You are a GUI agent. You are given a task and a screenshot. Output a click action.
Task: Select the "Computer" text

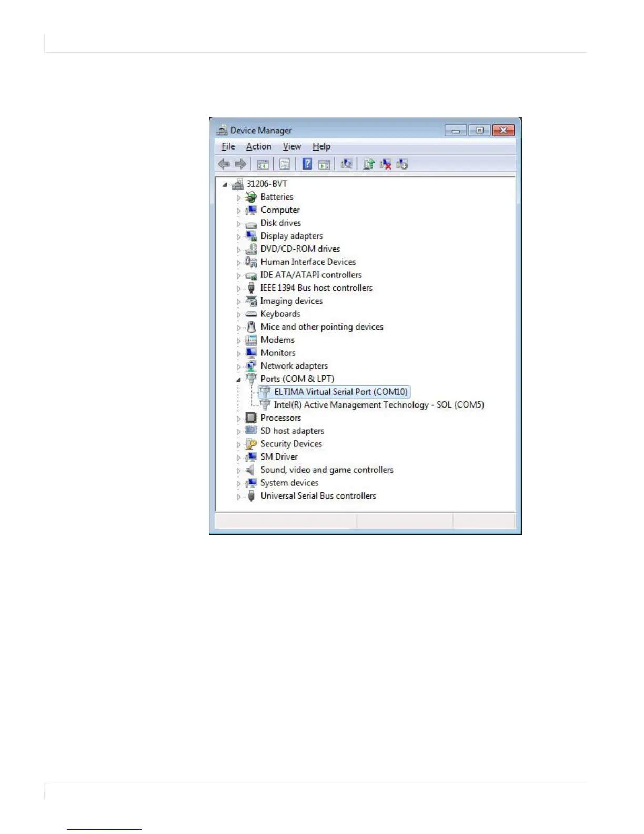tap(280, 210)
